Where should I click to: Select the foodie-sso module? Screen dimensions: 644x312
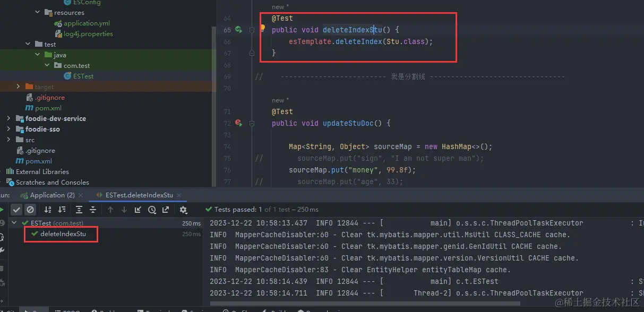[x=42, y=129]
